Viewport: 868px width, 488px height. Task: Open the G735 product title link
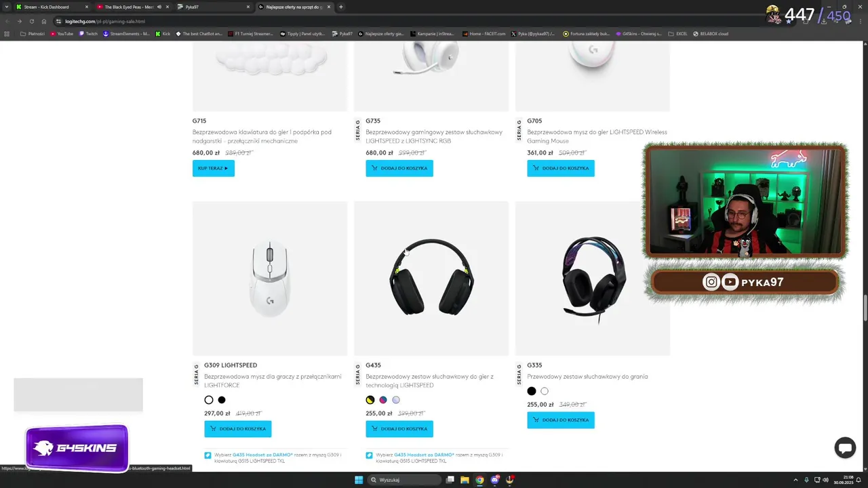pyautogui.click(x=373, y=121)
